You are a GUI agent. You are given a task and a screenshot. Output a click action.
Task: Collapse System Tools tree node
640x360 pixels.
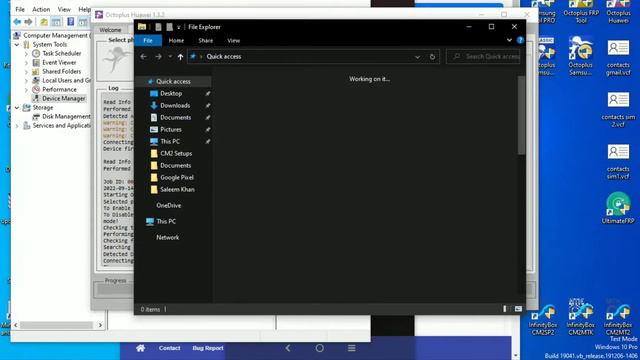coord(17,44)
